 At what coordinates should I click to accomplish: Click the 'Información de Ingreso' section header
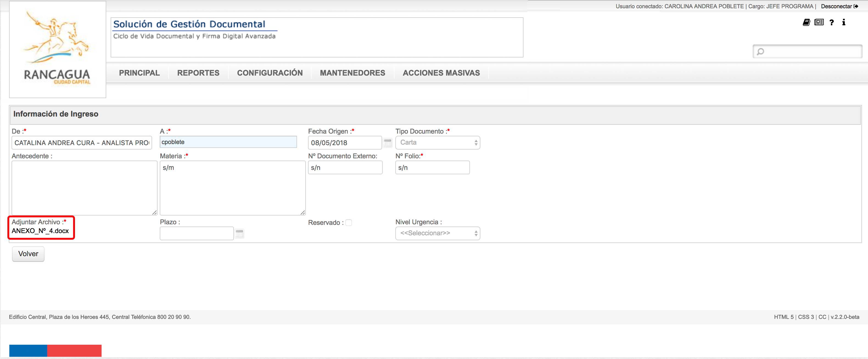pyautogui.click(x=56, y=114)
